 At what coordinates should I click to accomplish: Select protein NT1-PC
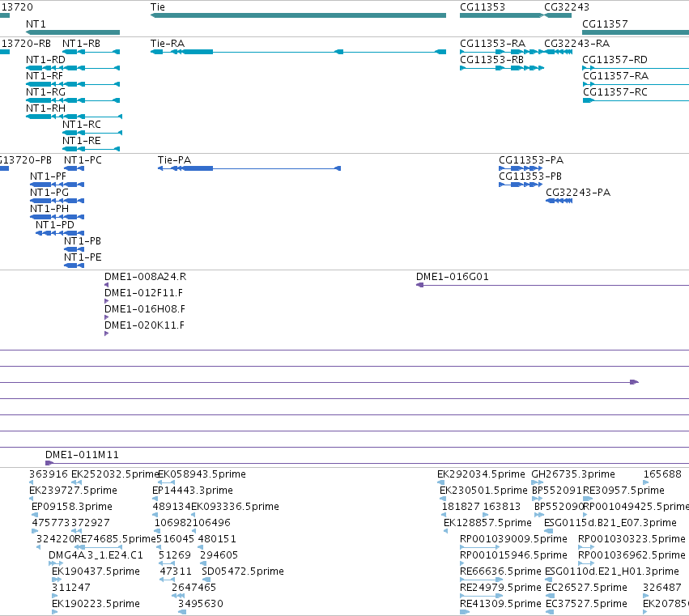[74, 168]
